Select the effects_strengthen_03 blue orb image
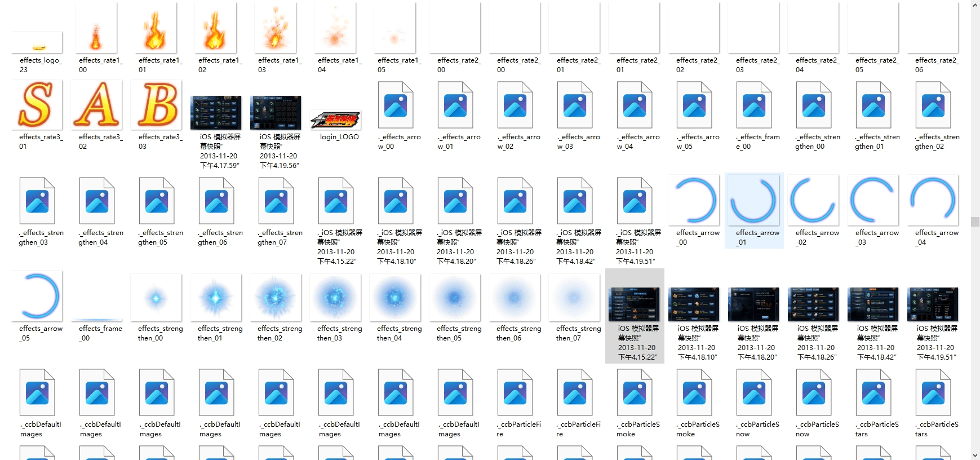The height and width of the screenshot is (460, 980). coord(335,298)
